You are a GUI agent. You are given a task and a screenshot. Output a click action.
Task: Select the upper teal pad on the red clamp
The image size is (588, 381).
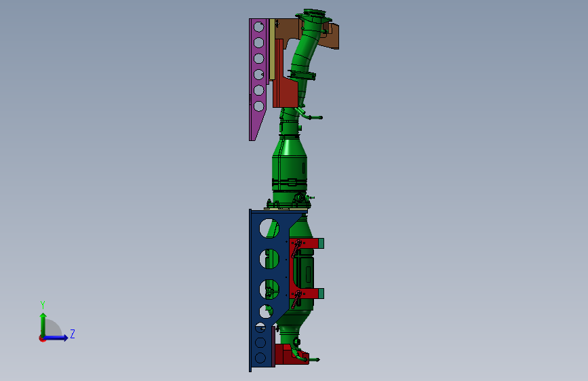pyautogui.click(x=321, y=243)
